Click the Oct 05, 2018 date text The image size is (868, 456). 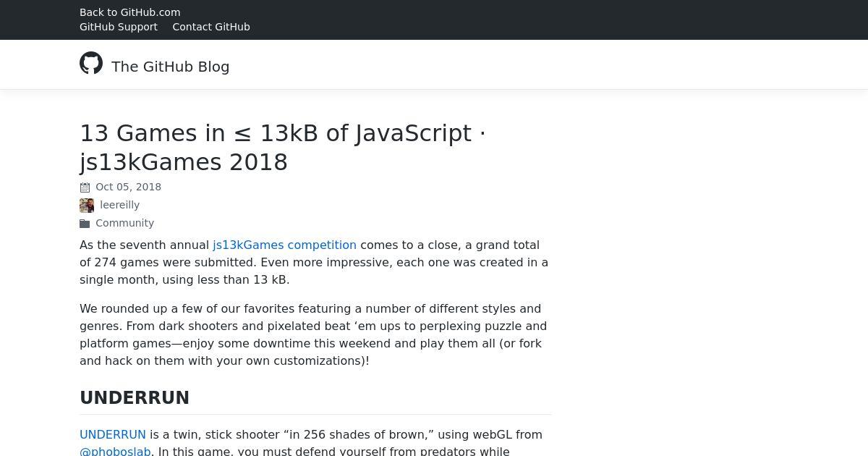[x=129, y=187]
